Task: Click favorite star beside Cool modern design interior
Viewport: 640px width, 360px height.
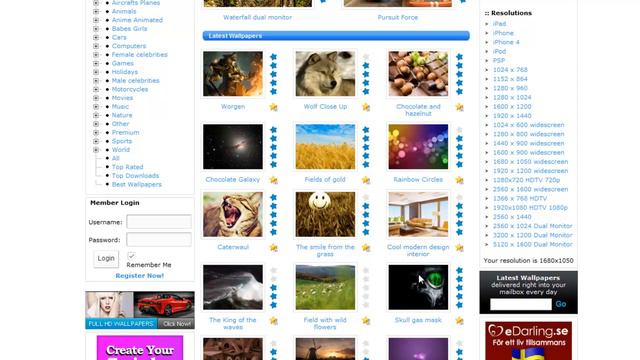Action: point(459,248)
